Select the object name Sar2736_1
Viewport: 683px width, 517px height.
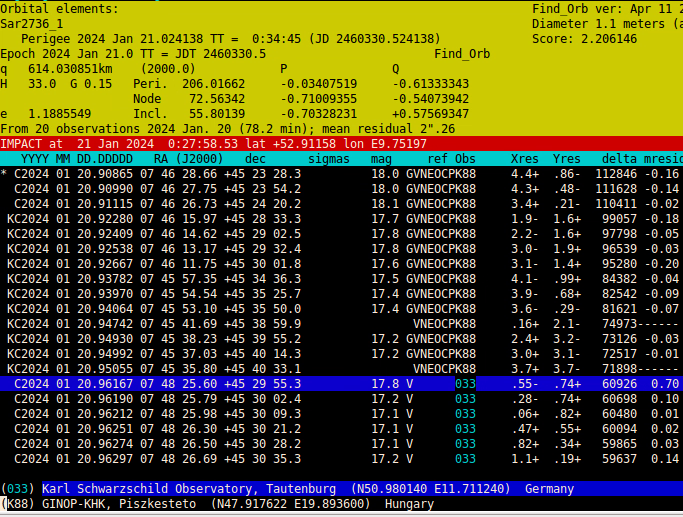click(x=32, y=24)
